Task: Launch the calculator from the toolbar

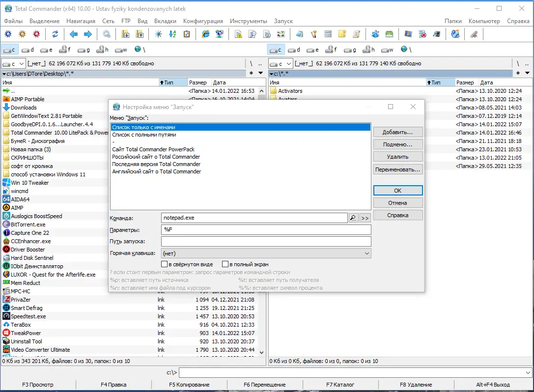Action: coord(328,34)
